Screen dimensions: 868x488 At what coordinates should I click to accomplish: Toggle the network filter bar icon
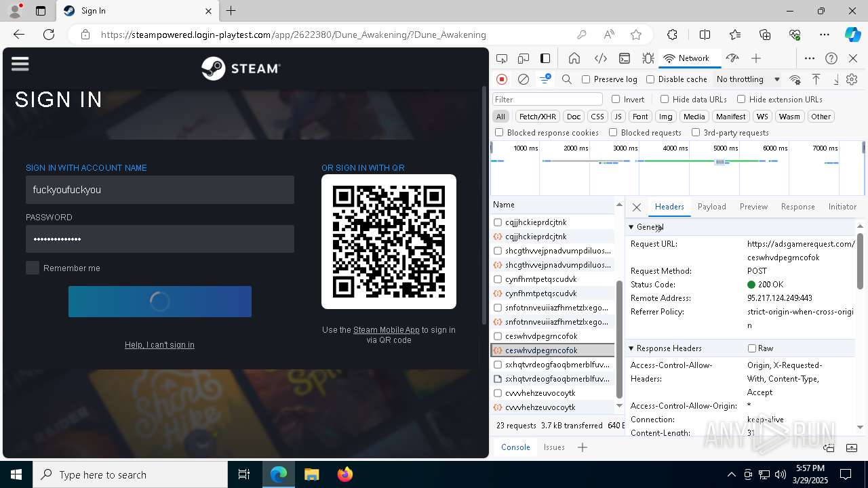[545, 79]
